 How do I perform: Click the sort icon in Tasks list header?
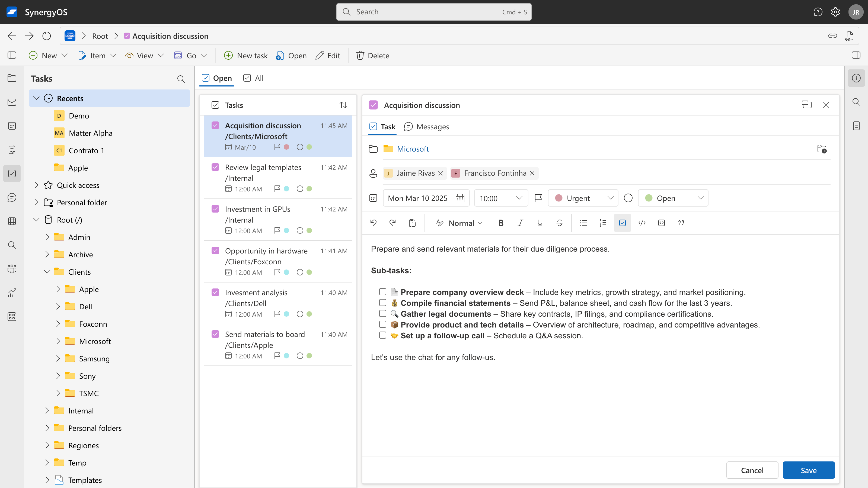click(x=343, y=105)
